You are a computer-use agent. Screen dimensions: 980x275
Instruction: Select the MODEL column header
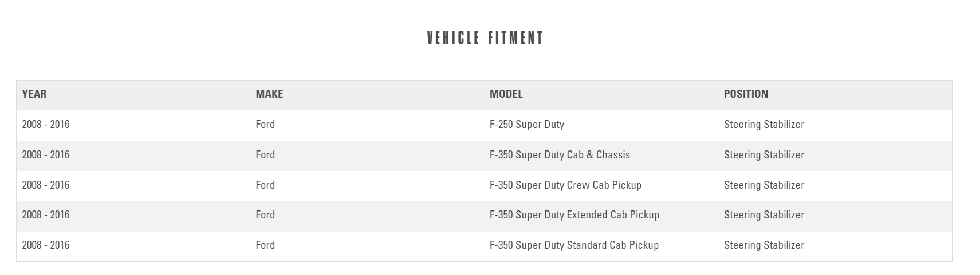tap(506, 94)
